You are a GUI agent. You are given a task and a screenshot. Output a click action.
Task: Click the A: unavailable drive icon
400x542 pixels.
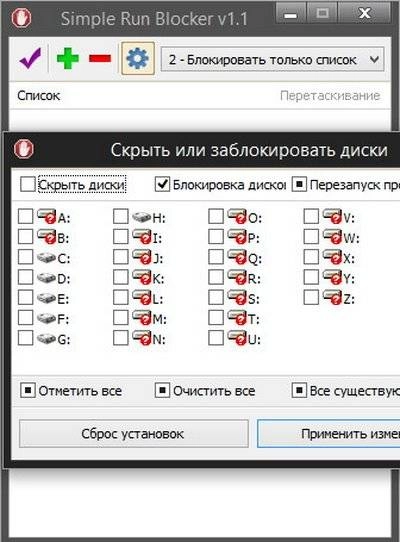pos(46,216)
